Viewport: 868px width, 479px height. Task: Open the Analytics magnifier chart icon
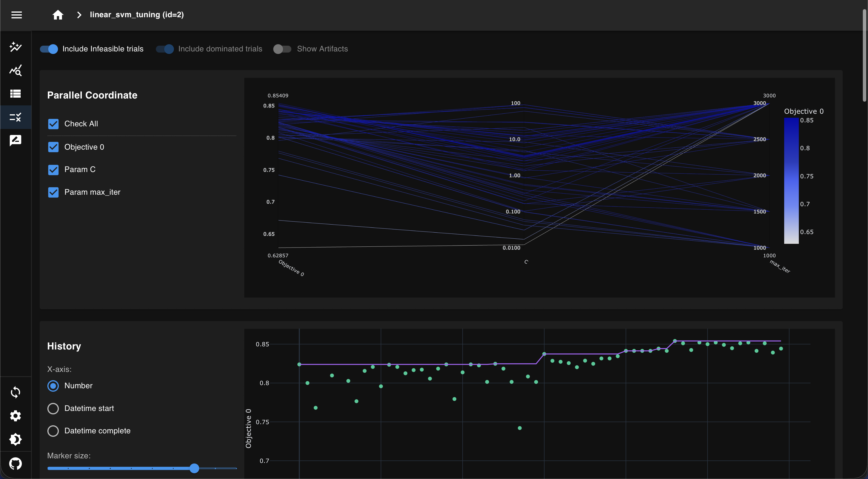15,70
